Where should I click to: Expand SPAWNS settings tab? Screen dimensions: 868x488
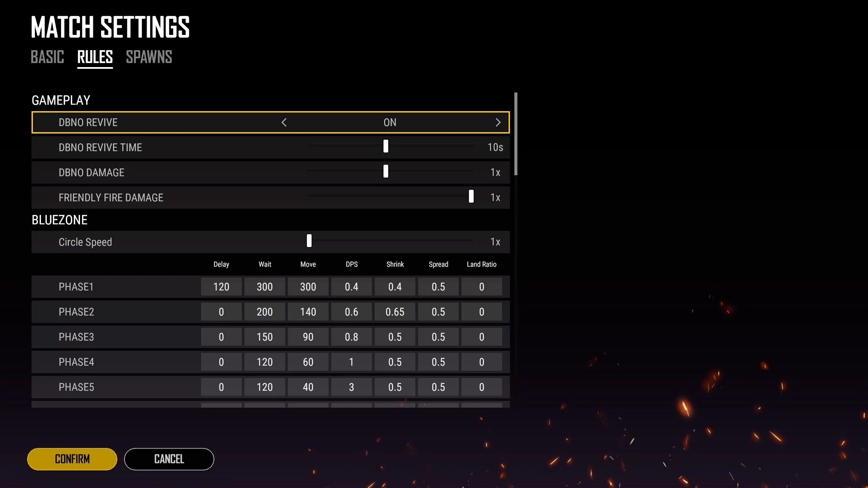tap(149, 57)
